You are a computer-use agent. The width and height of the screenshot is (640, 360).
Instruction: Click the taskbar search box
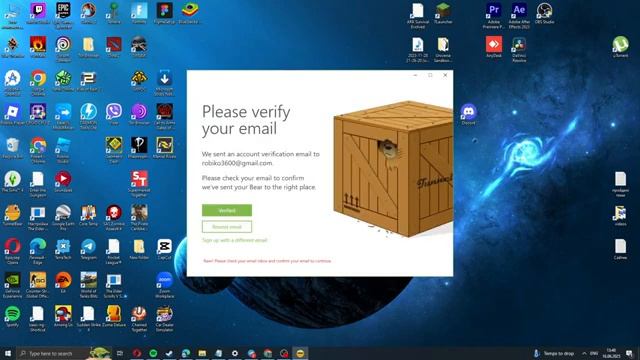click(x=63, y=353)
